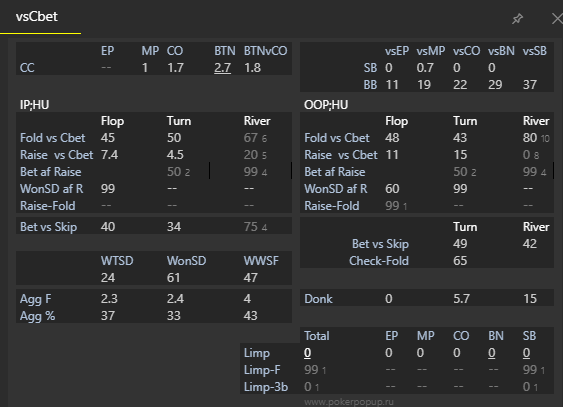Click the IP Bet vs Skip Flop value 40
Viewport: 563px width, 407px height.
[x=108, y=227]
